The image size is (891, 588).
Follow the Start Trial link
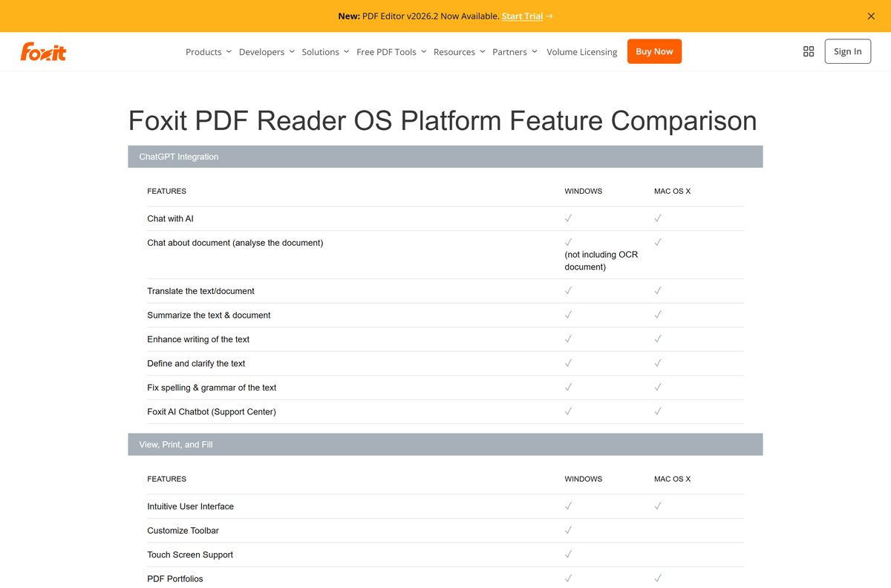click(522, 16)
